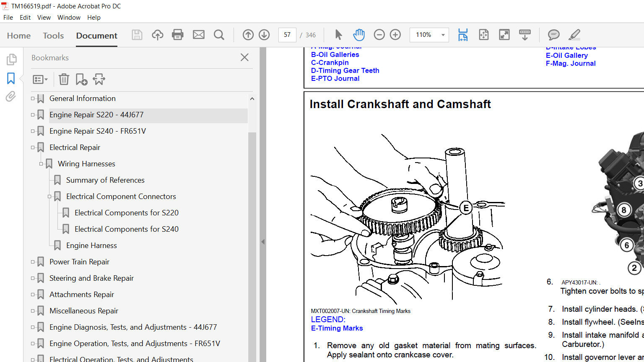644x362 pixels.
Task: Click the D-Timing Gear Teeth link
Action: [x=345, y=70]
